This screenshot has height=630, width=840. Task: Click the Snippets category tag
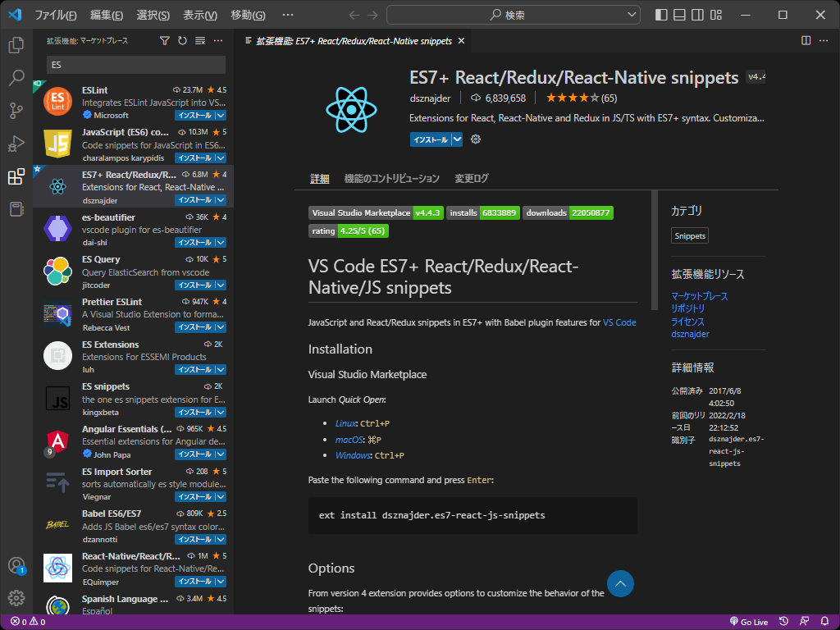click(689, 235)
